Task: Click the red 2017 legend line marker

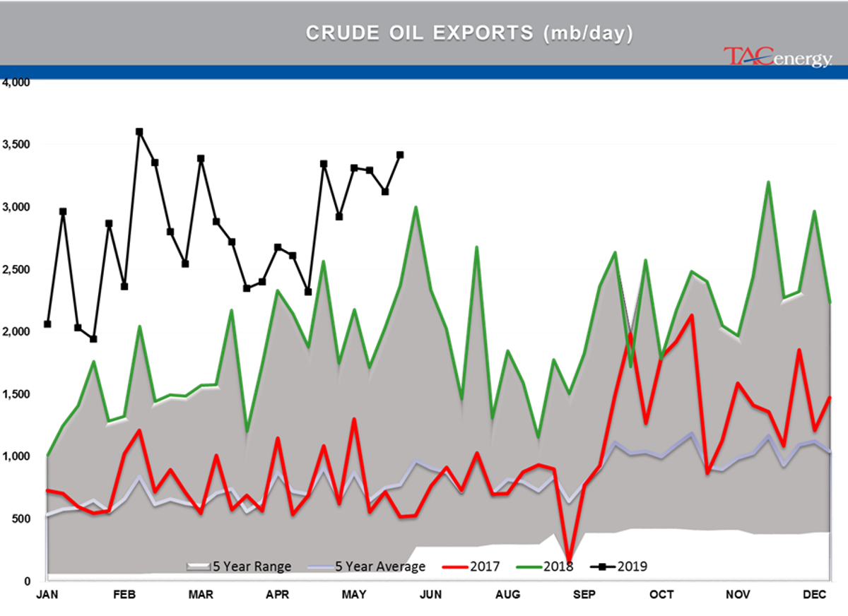Action: [457, 566]
